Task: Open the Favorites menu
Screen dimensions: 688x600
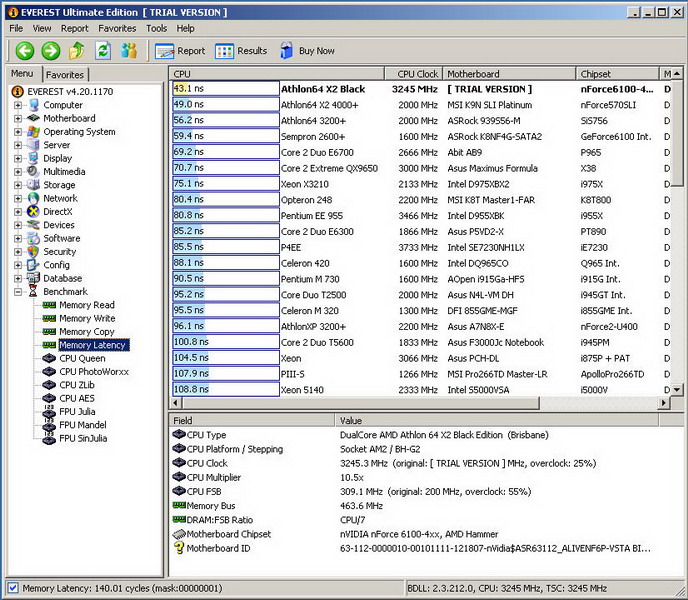Action: pyautogui.click(x=117, y=29)
